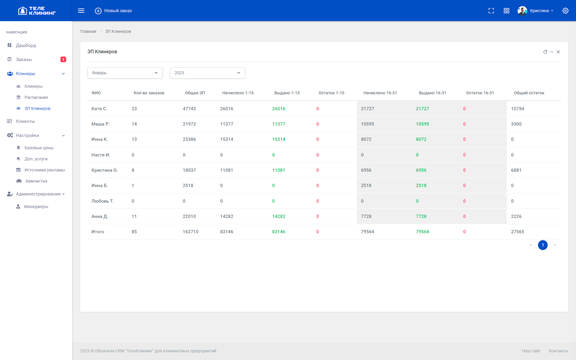This screenshot has width=576, height=360.
Task: Click the Настройки gears icon
Action: (10, 135)
